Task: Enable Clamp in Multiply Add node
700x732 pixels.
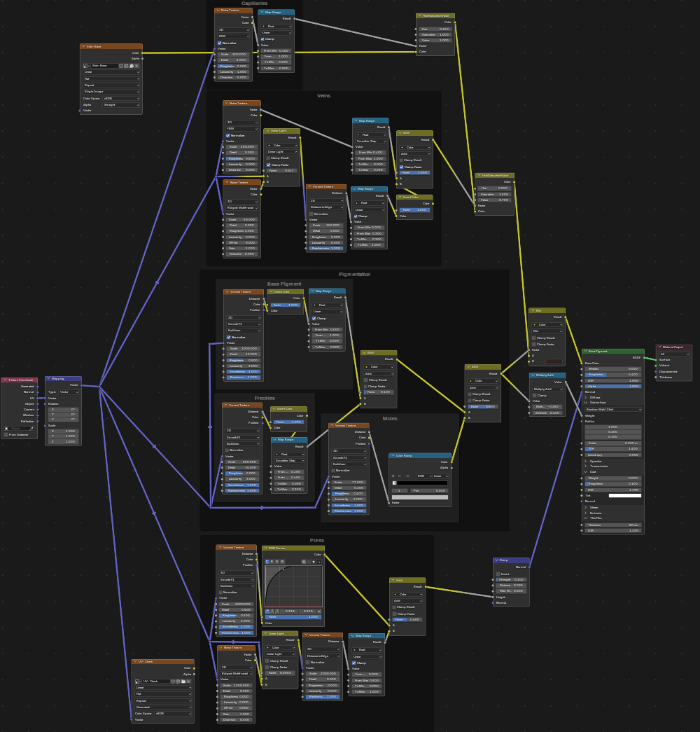Action: tap(534, 395)
